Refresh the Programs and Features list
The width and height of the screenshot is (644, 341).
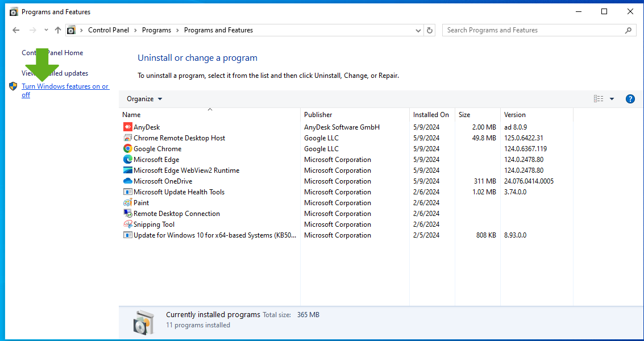430,30
